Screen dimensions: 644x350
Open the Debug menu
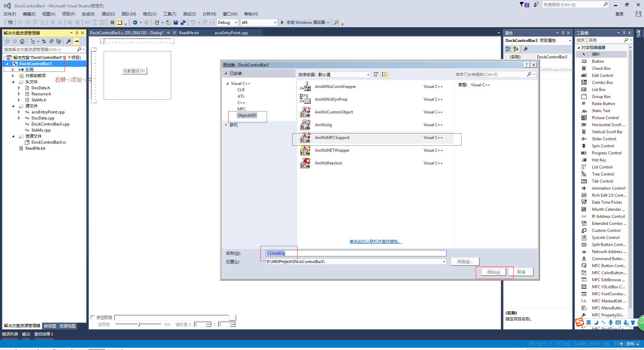(108, 14)
